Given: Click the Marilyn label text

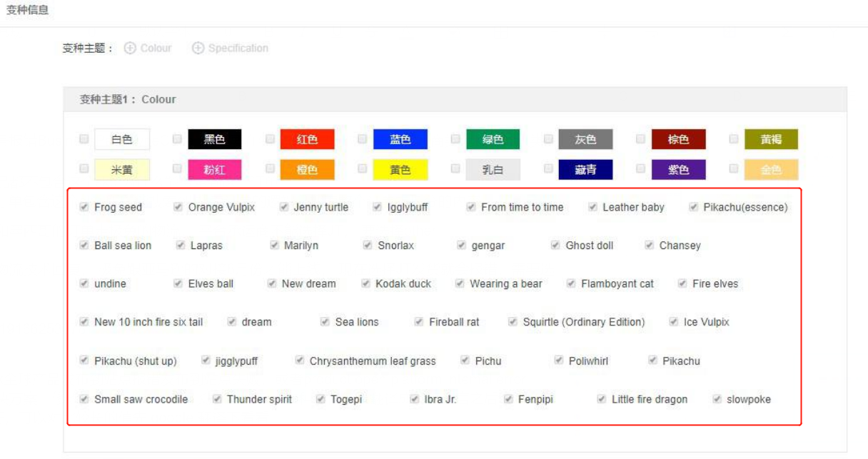Looking at the screenshot, I should [x=301, y=246].
